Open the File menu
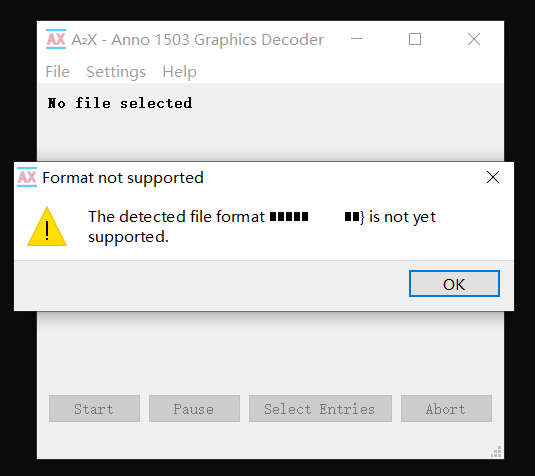The height and width of the screenshot is (476, 535). (57, 72)
